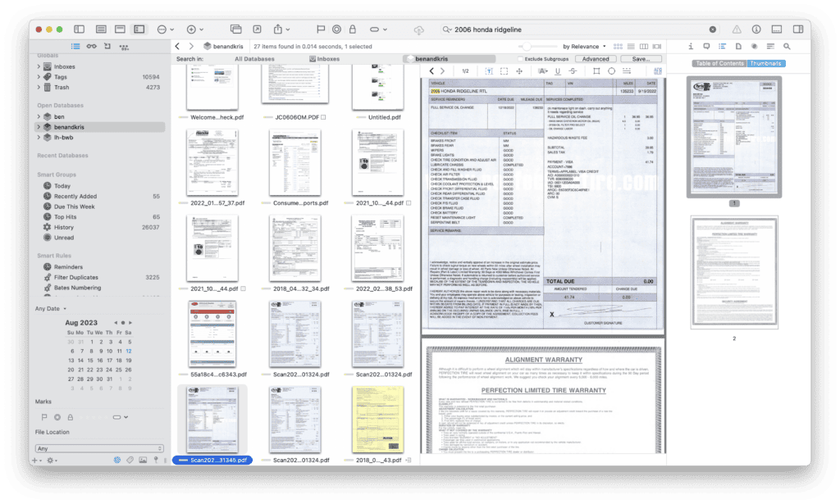Select the text selection tool in PDF toolbar
The image size is (840, 504).
pyautogui.click(x=489, y=70)
